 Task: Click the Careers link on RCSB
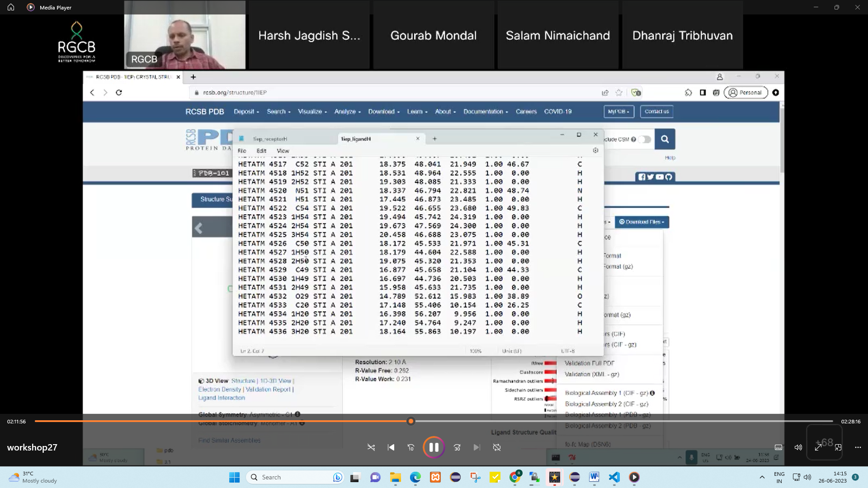[526, 112]
